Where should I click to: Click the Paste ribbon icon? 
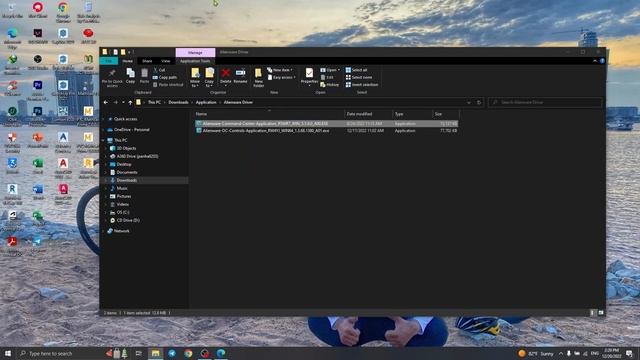(x=144, y=76)
